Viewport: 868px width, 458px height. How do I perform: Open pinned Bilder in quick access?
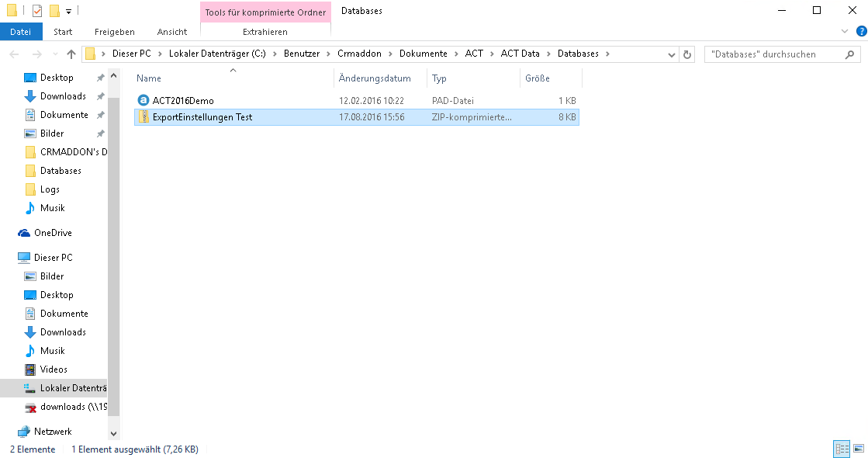coord(52,134)
